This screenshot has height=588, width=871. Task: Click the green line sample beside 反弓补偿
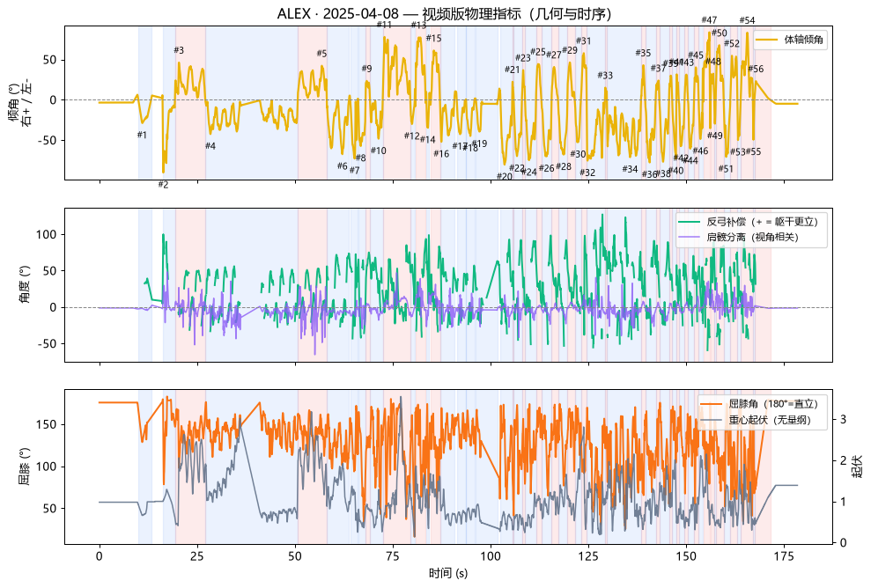click(690, 222)
